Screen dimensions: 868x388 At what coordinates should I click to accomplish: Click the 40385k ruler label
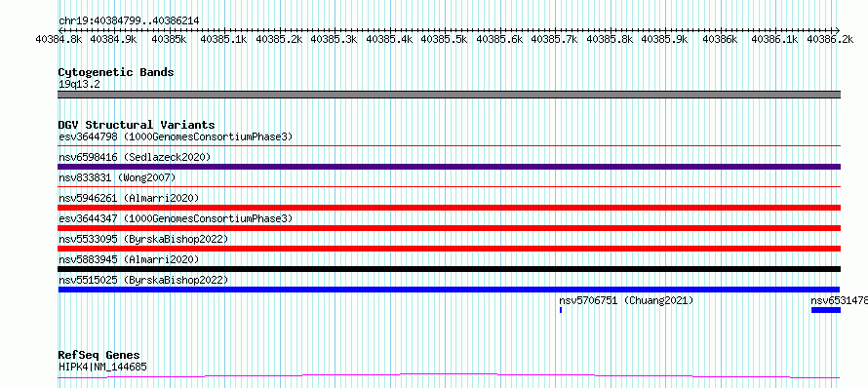[169, 39]
